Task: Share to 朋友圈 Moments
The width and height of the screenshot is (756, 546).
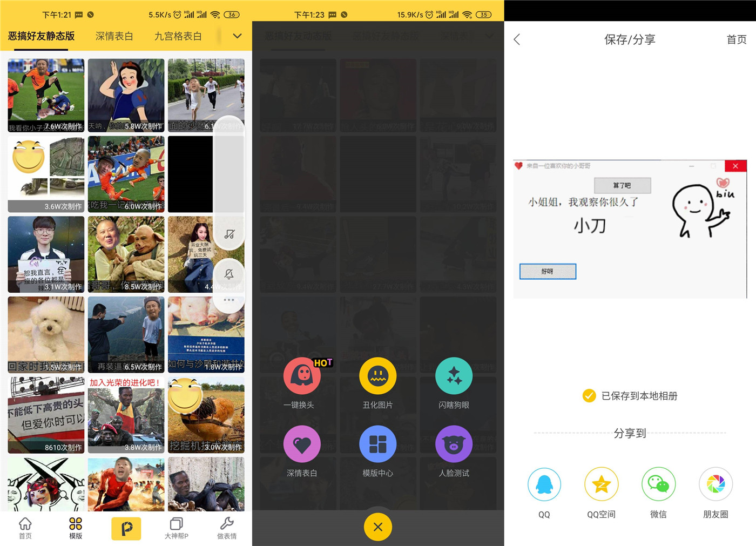Action: click(x=715, y=484)
